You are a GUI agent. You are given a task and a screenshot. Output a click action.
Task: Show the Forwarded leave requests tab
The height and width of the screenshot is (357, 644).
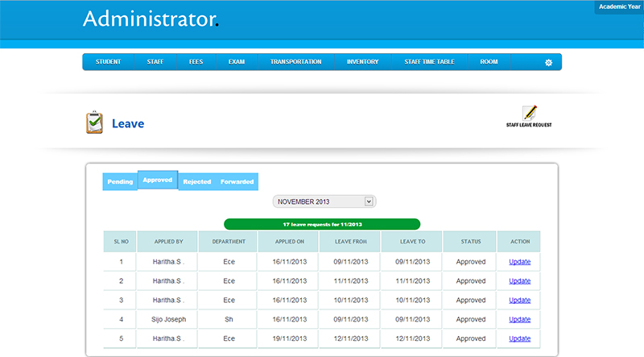point(237,182)
